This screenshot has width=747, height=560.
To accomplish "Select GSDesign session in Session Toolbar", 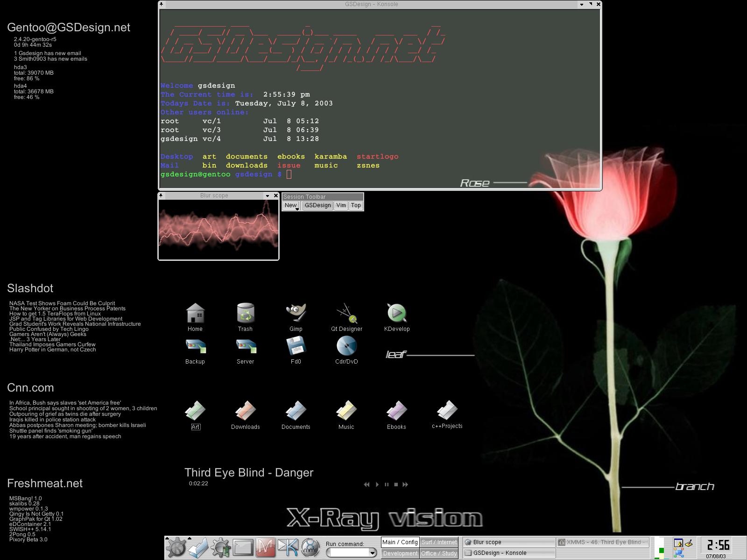I will coord(317,205).
